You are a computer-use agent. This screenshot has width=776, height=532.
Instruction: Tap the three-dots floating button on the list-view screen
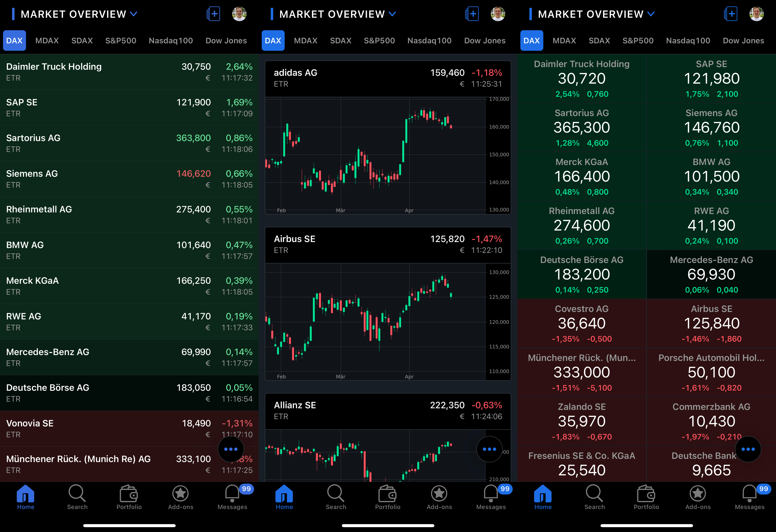pyautogui.click(x=231, y=449)
